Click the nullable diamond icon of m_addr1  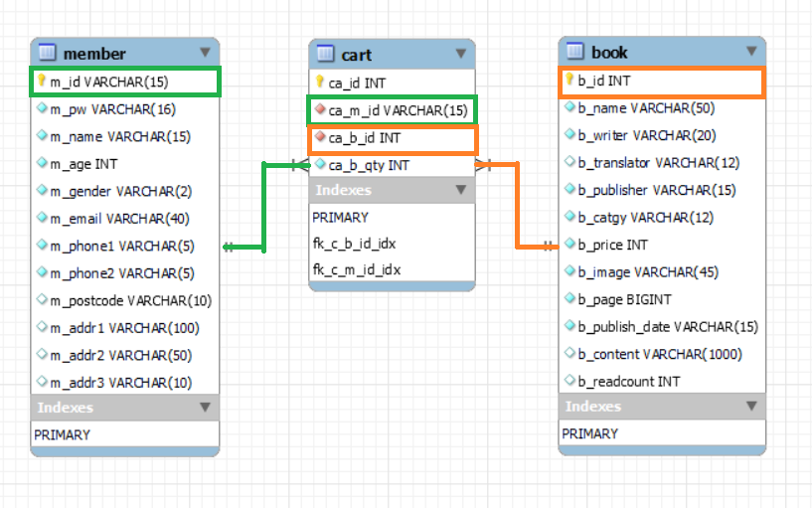click(43, 327)
